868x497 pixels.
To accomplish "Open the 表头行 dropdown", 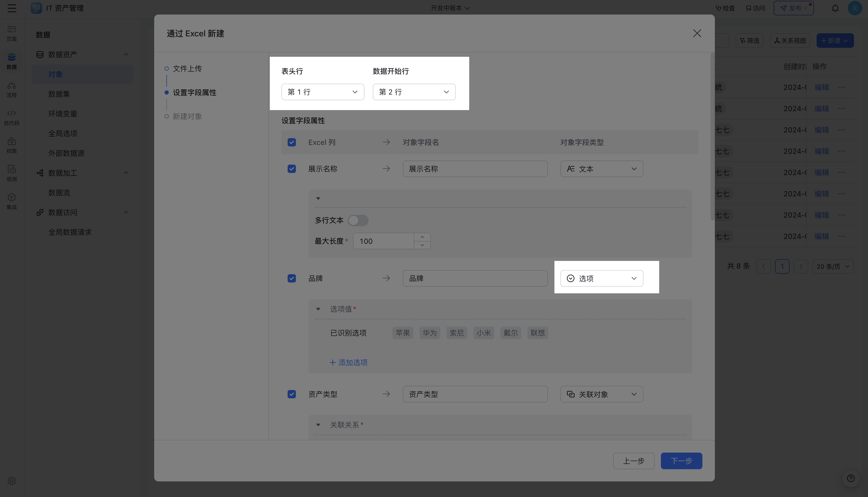I will click(x=322, y=92).
